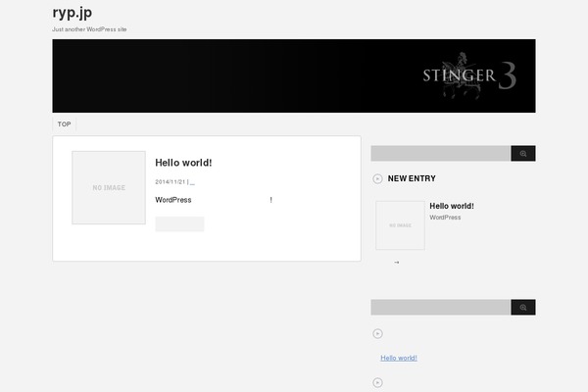Click the NEW ENTRY heading text

[412, 178]
